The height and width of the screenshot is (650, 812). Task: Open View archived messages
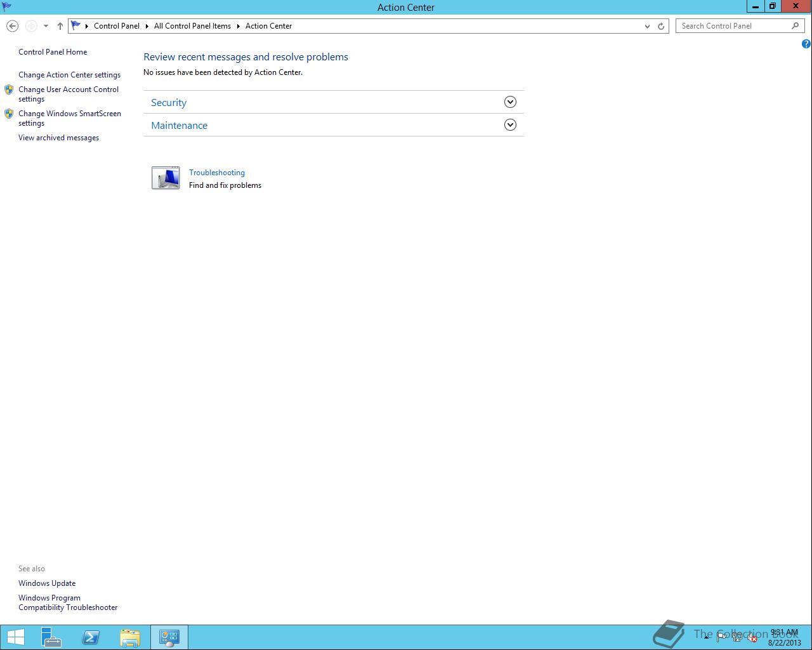pos(58,138)
